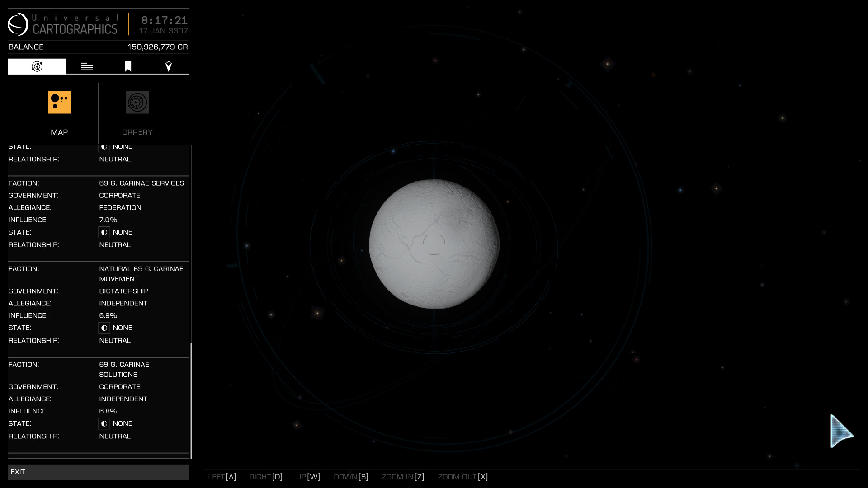Click the 8:17:21 clock readout
Viewport: 868px width, 488px height.
[165, 20]
